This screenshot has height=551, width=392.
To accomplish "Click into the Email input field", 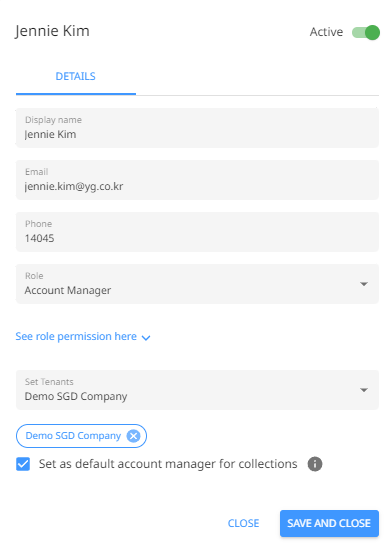I will pos(197,180).
